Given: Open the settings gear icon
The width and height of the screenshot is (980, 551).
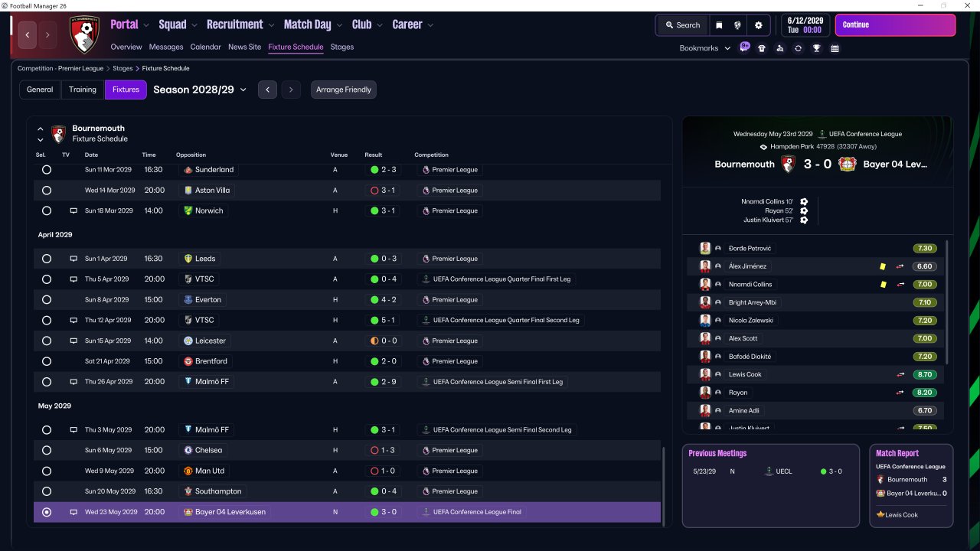Looking at the screenshot, I should pyautogui.click(x=758, y=25).
